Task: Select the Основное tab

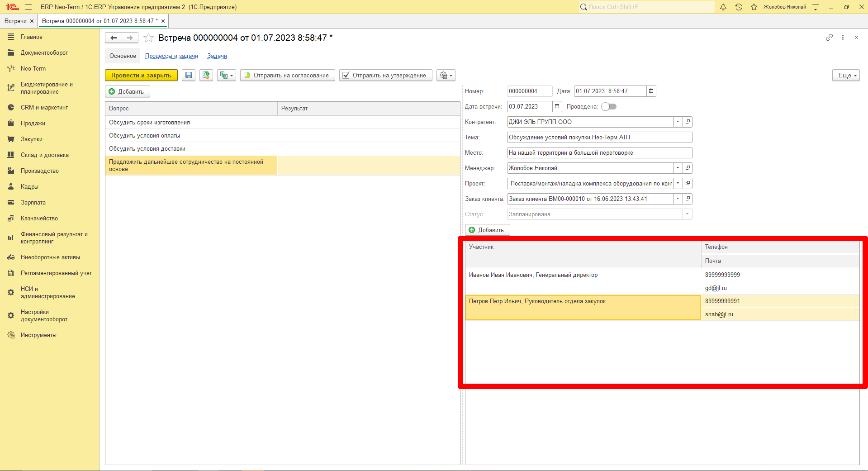Action: tap(123, 56)
